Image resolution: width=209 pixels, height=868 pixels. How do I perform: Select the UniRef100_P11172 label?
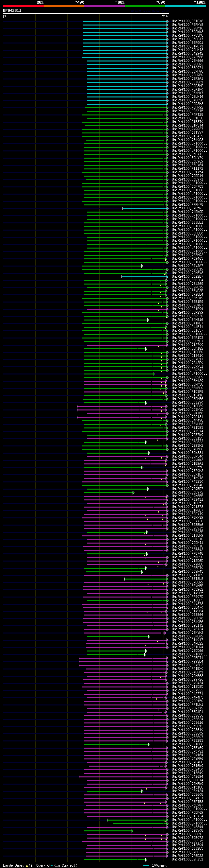[x=187, y=168]
